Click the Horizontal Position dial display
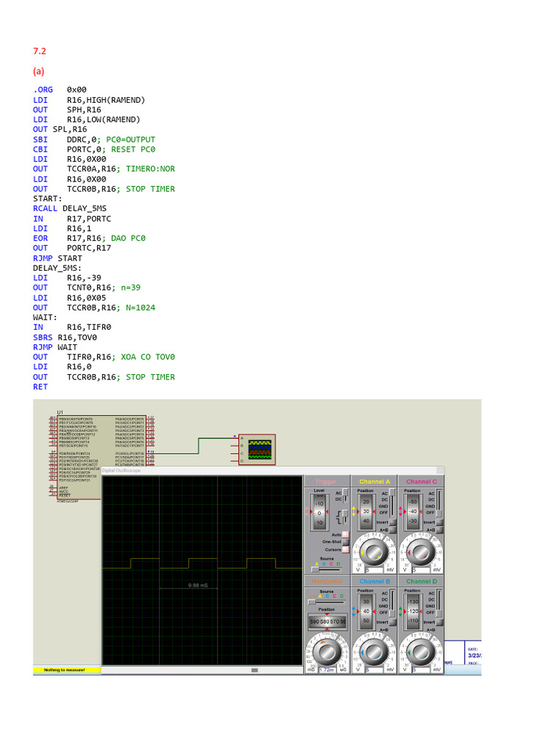560x747 pixels. coord(327,622)
